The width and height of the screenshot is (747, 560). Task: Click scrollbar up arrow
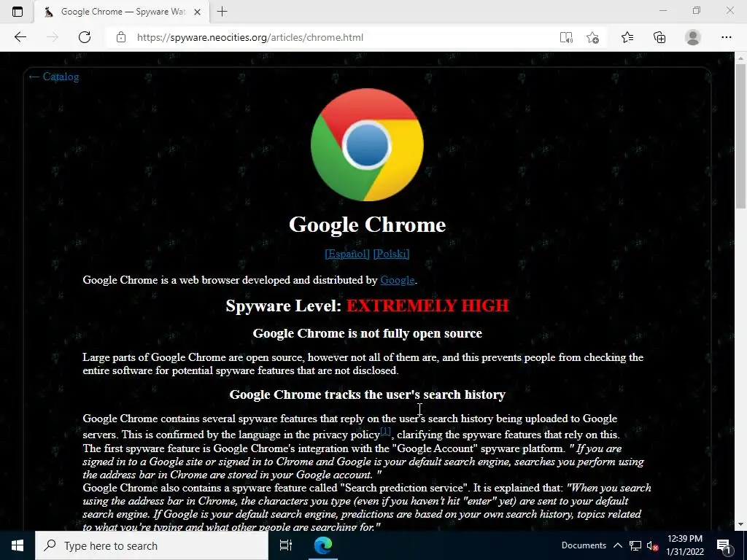(740, 58)
